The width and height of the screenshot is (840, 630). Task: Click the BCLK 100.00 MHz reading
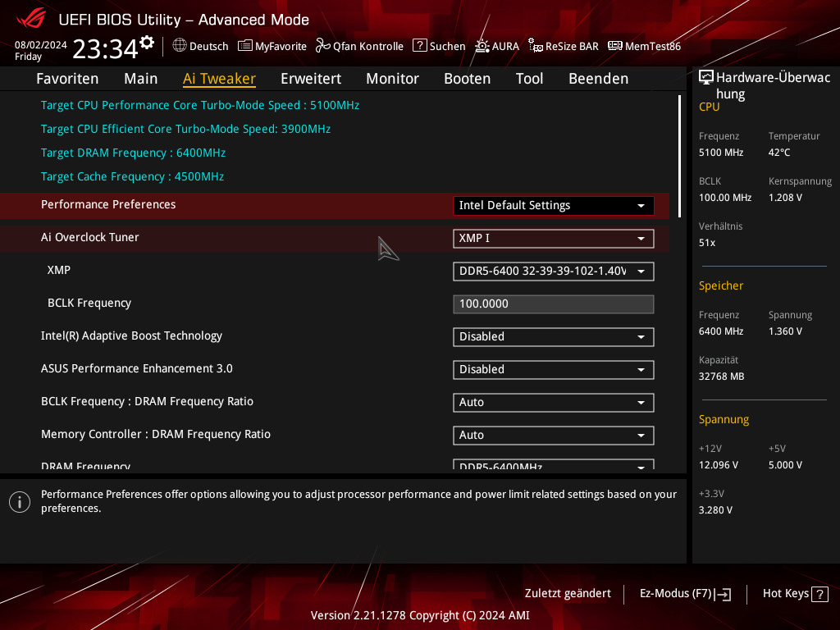pos(725,198)
